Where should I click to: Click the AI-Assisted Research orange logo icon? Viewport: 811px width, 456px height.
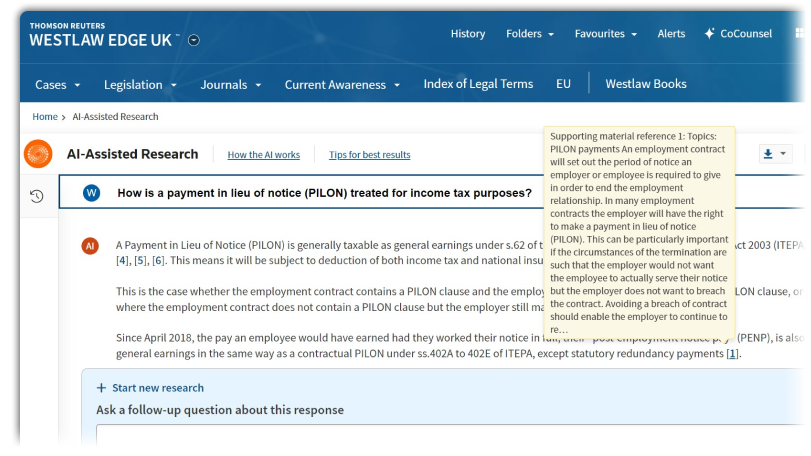click(x=38, y=154)
